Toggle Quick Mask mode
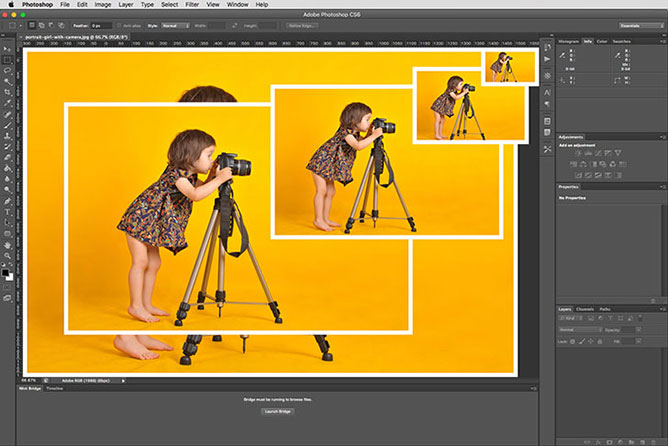This screenshot has height=446, width=668. point(7,287)
